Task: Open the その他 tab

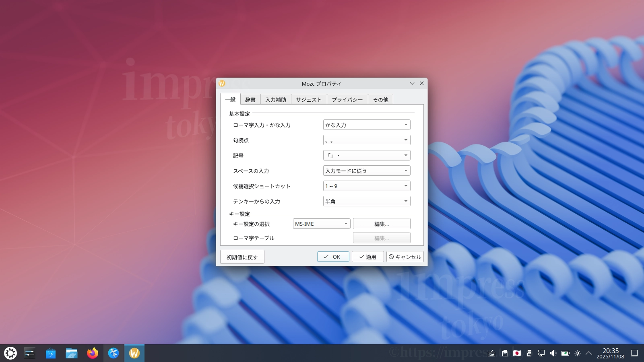Action: 381,99
